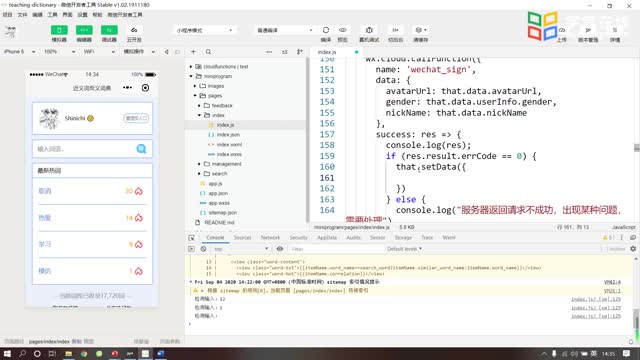Switch to the AppData tab

click(327, 238)
